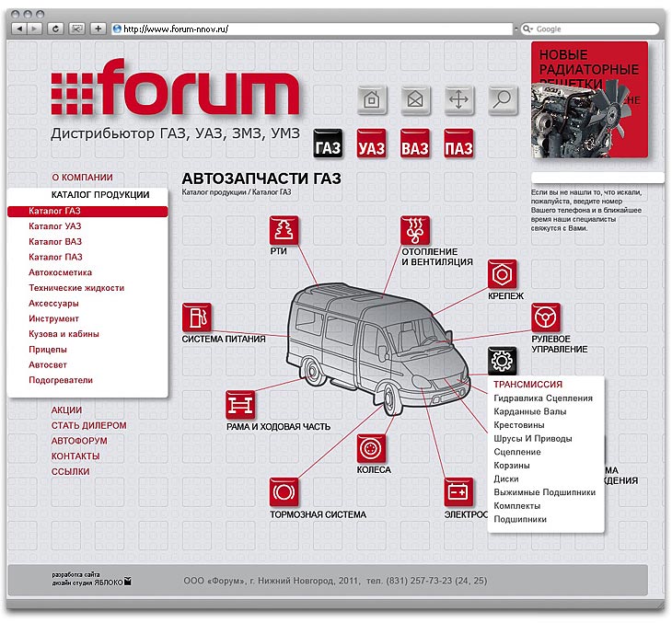
Task: Select Каталог ГАЗ in sidebar
Action: pos(87,212)
